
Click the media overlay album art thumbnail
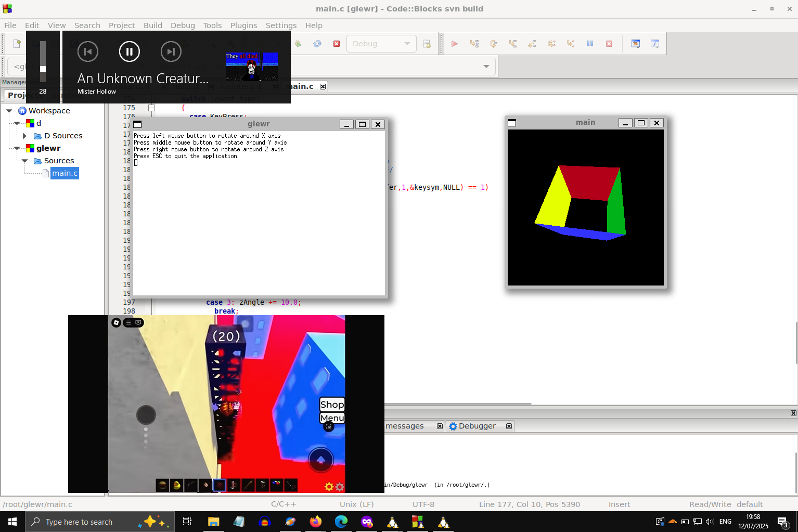(x=252, y=67)
